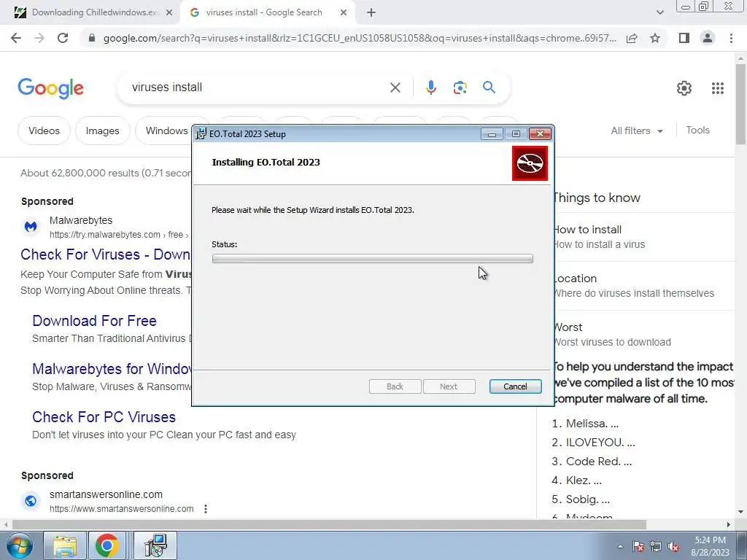Click the Chrome taskbar icon
Screen dimensions: 747x560
pos(107,545)
